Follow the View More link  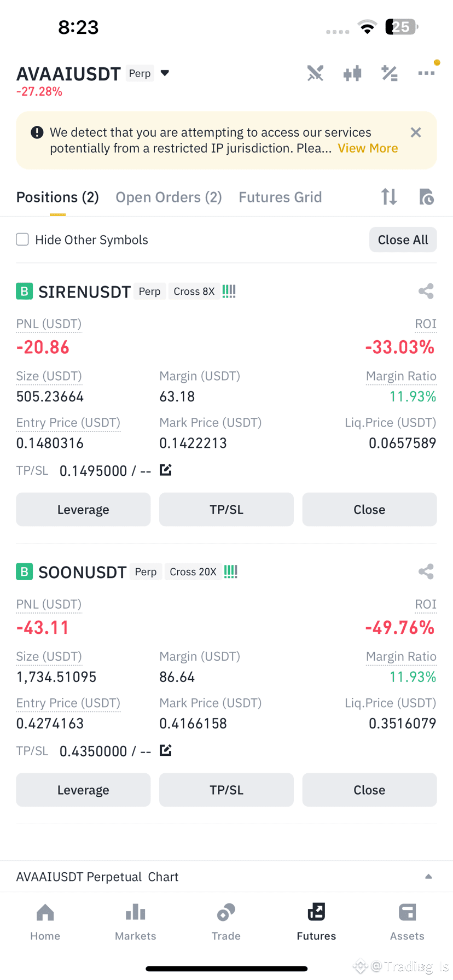point(368,148)
